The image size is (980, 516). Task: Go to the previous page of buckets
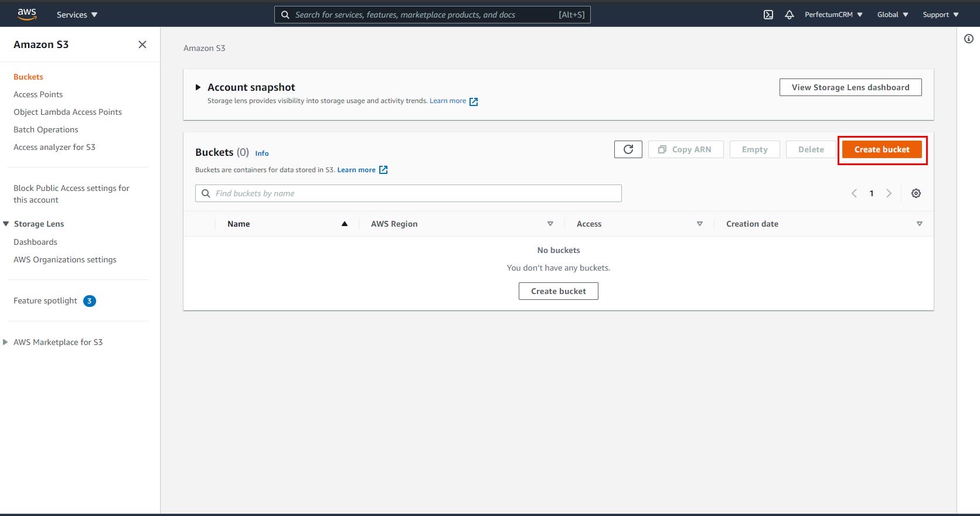tap(854, 193)
